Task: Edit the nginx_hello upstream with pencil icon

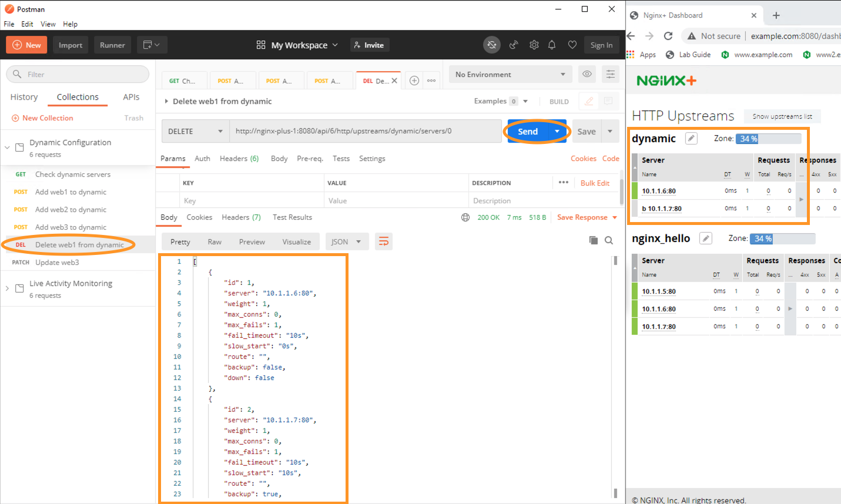Action: [706, 238]
